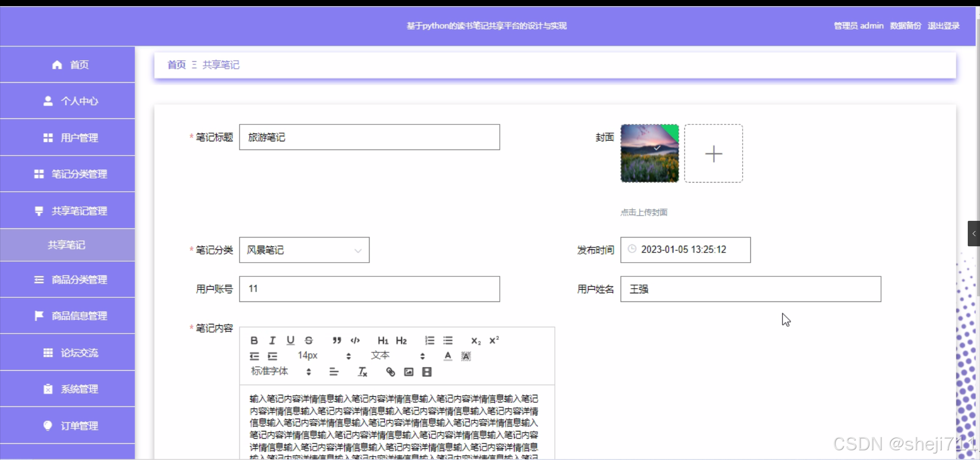Apply H1 heading style in the editor
Image resolution: width=980 pixels, height=460 pixels.
[x=383, y=340]
